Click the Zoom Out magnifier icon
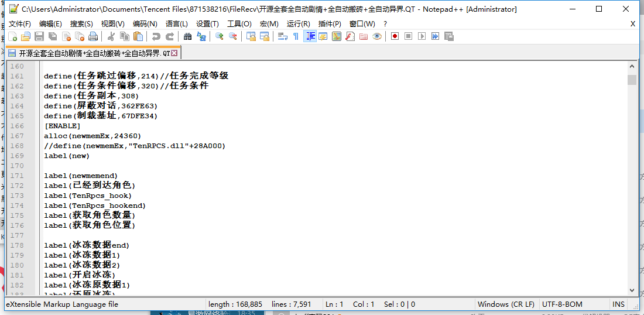 coord(233,36)
